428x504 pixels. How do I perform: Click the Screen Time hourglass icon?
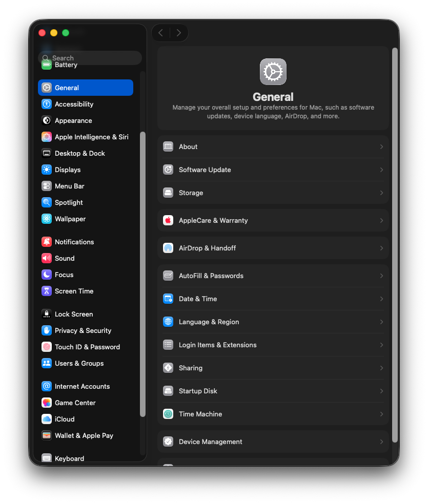[x=47, y=291]
